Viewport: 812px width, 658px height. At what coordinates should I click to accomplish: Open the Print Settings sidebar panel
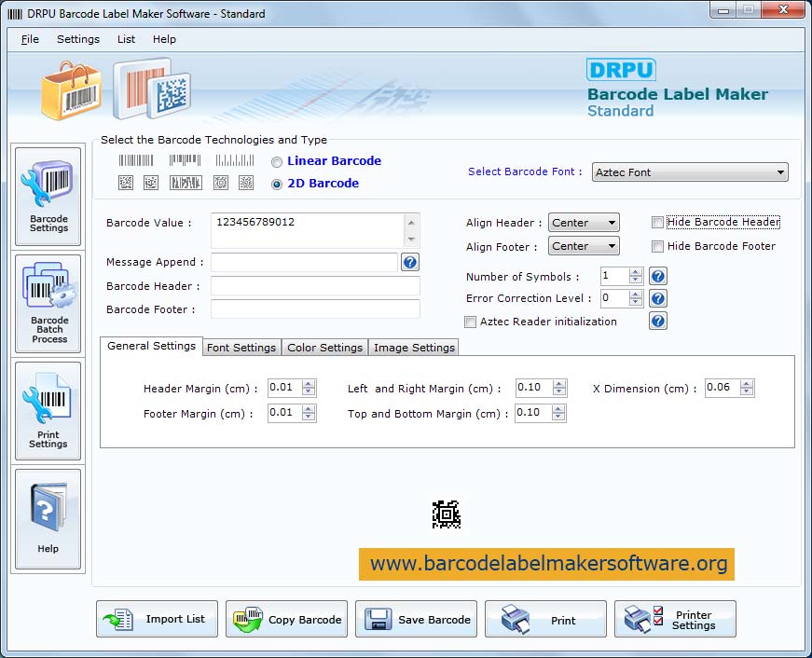point(48,410)
